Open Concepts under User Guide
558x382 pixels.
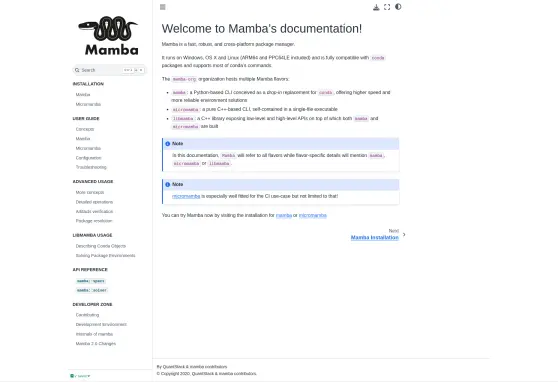click(x=85, y=129)
